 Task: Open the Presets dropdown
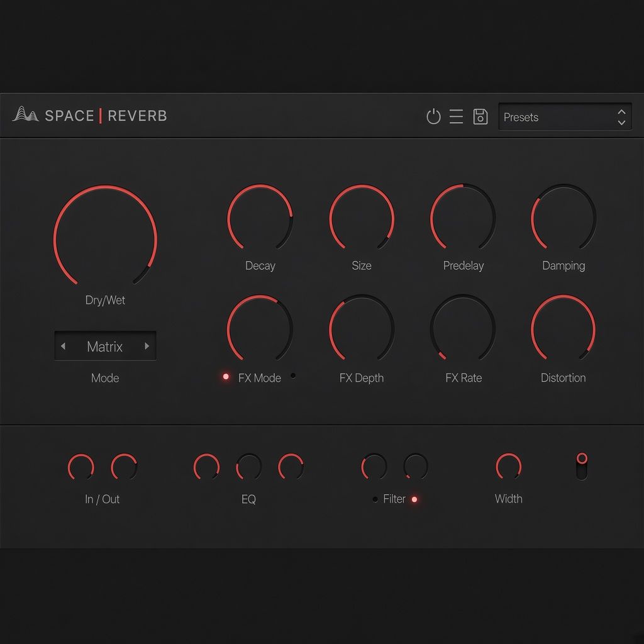coord(565,117)
